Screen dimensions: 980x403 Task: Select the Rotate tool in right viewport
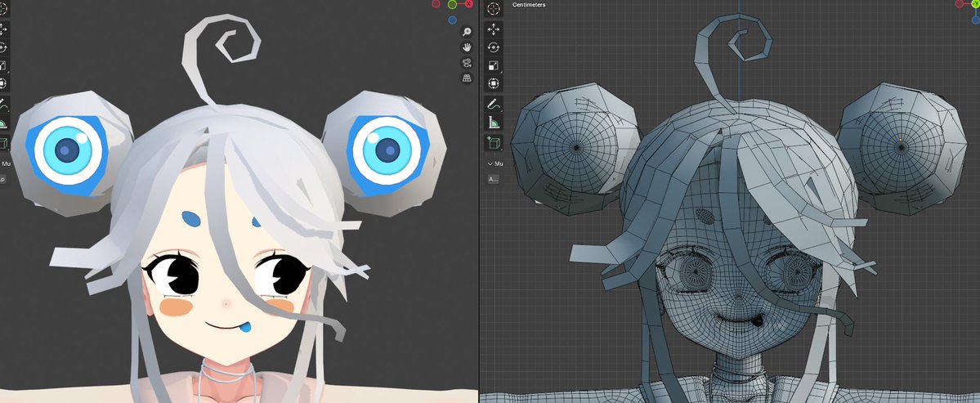click(x=493, y=47)
